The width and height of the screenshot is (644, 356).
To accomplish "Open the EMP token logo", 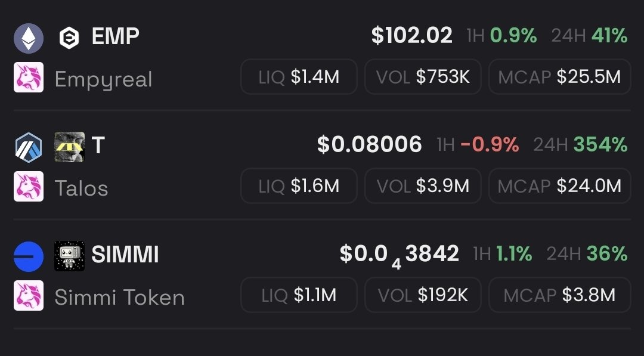I will [69, 38].
